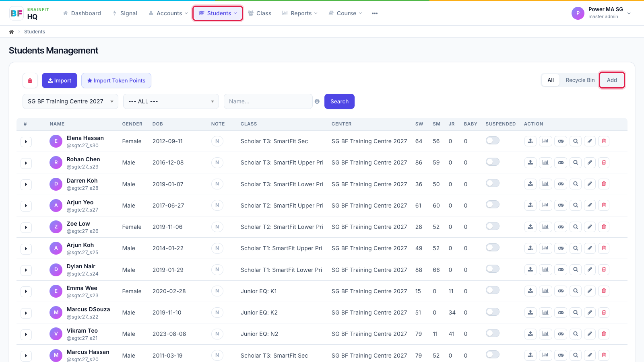Expand row details for Arjun Yeo
The image size is (644, 362).
tap(26, 206)
